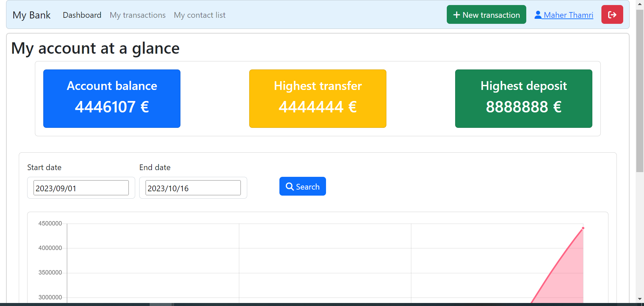Click the plus icon on New transaction
The width and height of the screenshot is (644, 306).
click(456, 15)
